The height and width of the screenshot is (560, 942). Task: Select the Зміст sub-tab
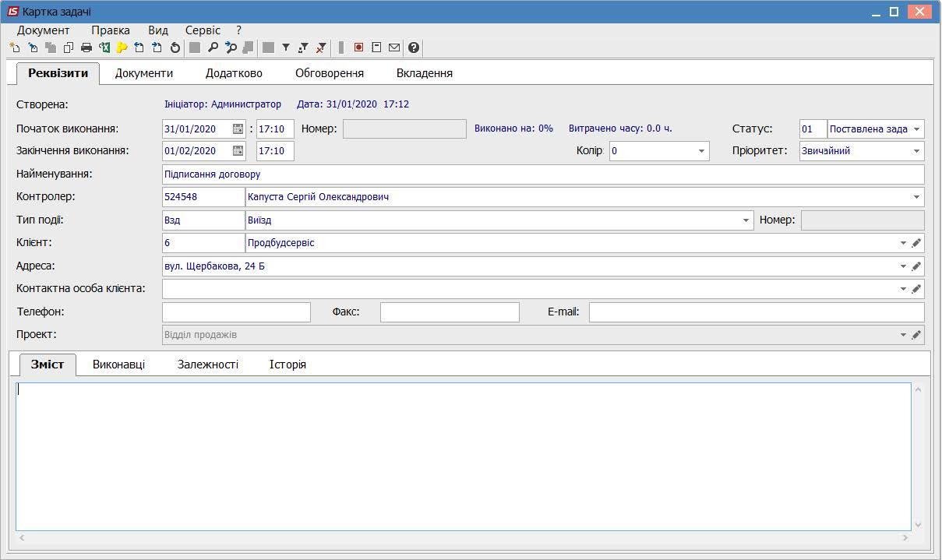pos(48,365)
